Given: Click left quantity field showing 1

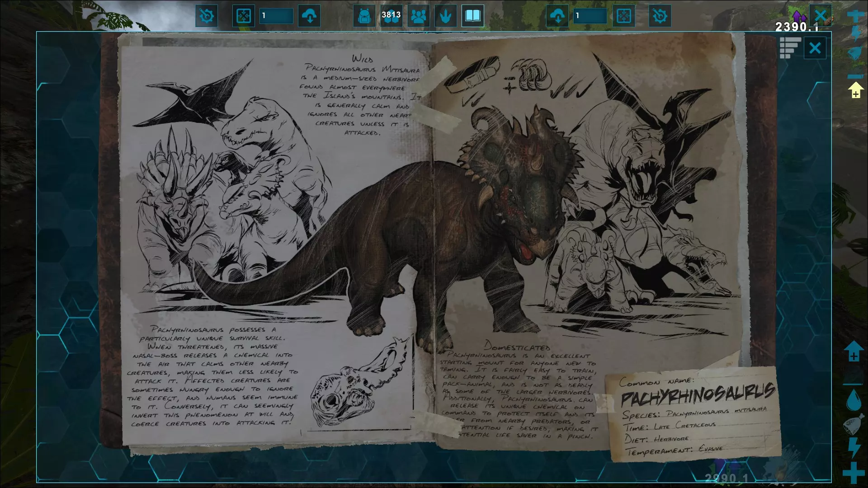Looking at the screenshot, I should click(x=276, y=16).
